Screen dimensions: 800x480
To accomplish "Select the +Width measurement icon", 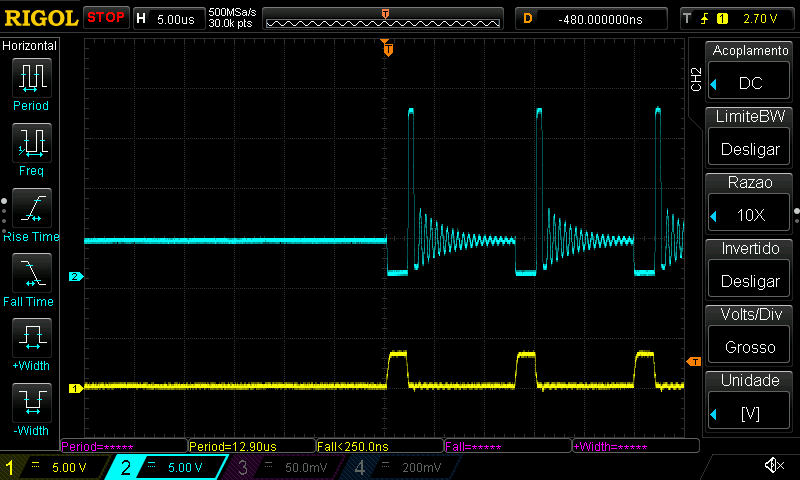I will (x=32, y=338).
